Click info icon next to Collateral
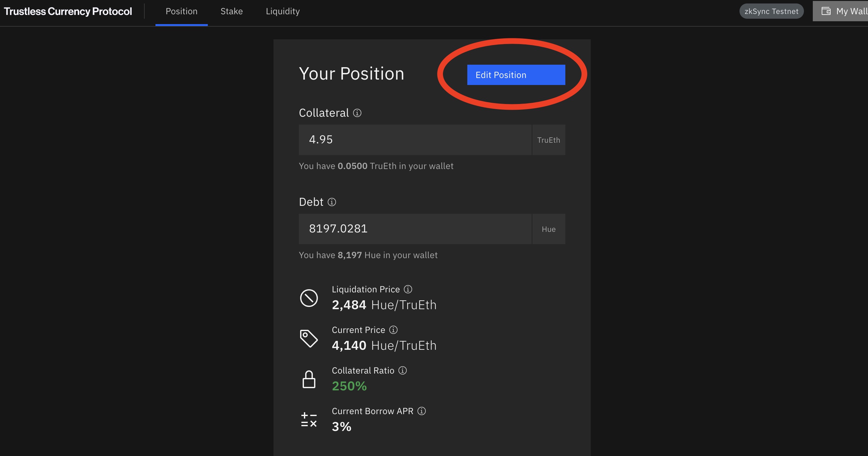Image resolution: width=868 pixels, height=456 pixels. pos(357,113)
